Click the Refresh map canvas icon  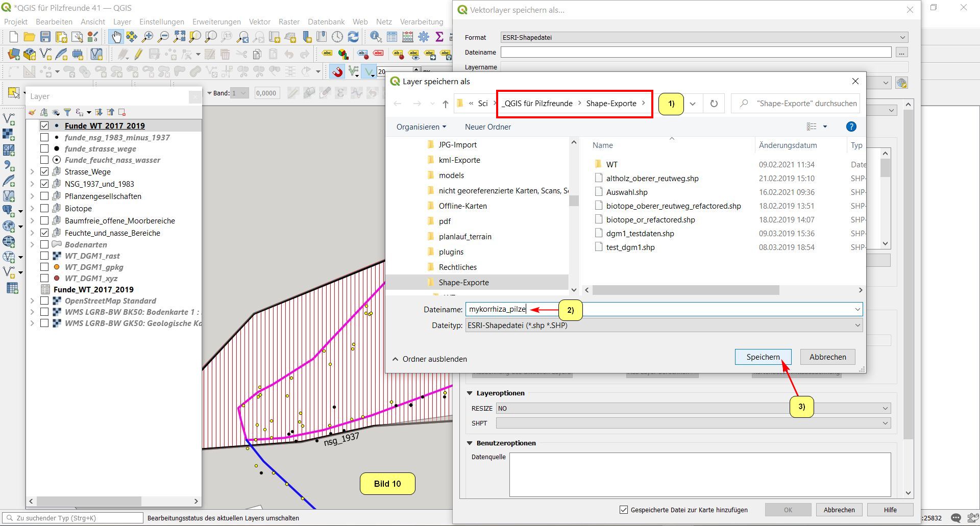[353, 37]
